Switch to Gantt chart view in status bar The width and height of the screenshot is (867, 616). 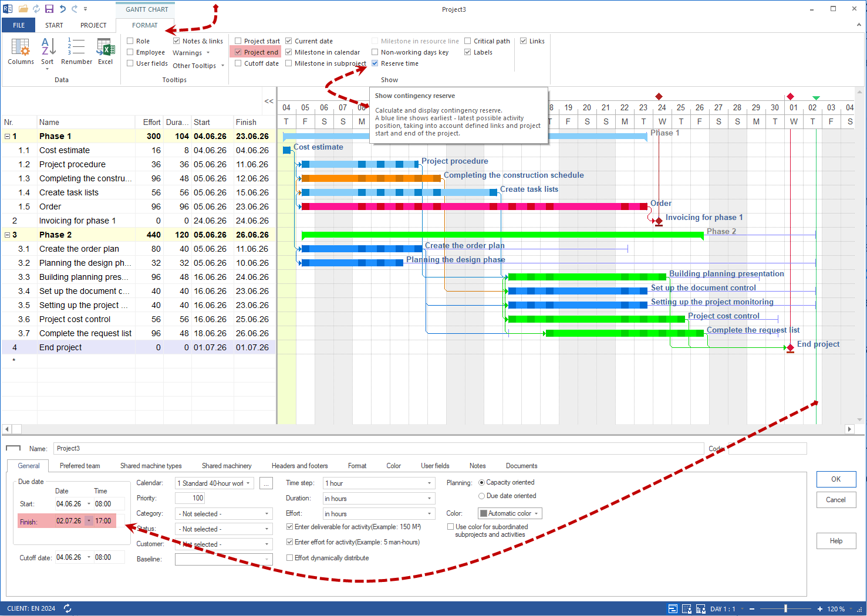673,609
